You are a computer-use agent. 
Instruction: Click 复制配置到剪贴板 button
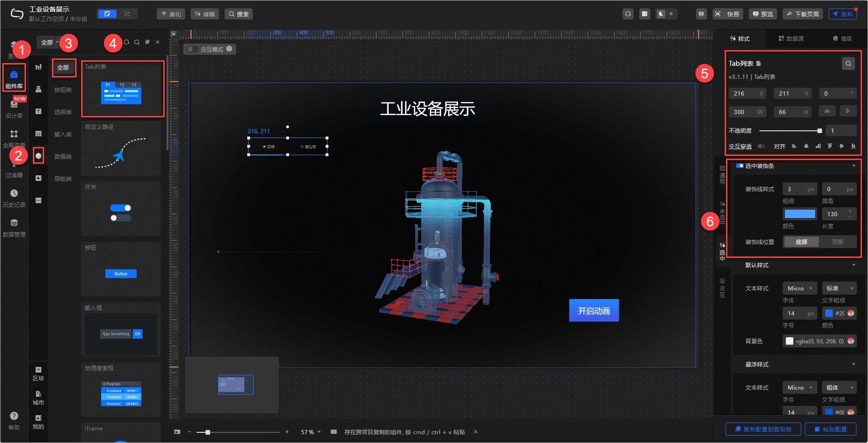point(763,429)
